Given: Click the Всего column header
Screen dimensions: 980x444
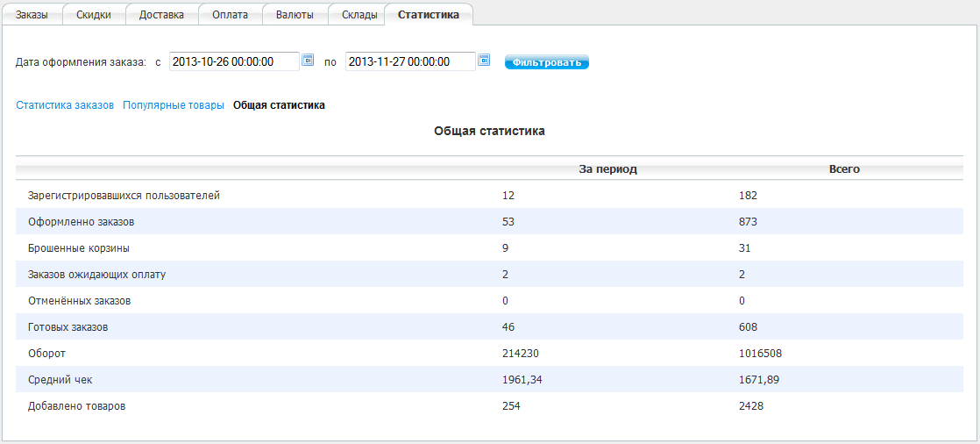Looking at the screenshot, I should click(844, 168).
